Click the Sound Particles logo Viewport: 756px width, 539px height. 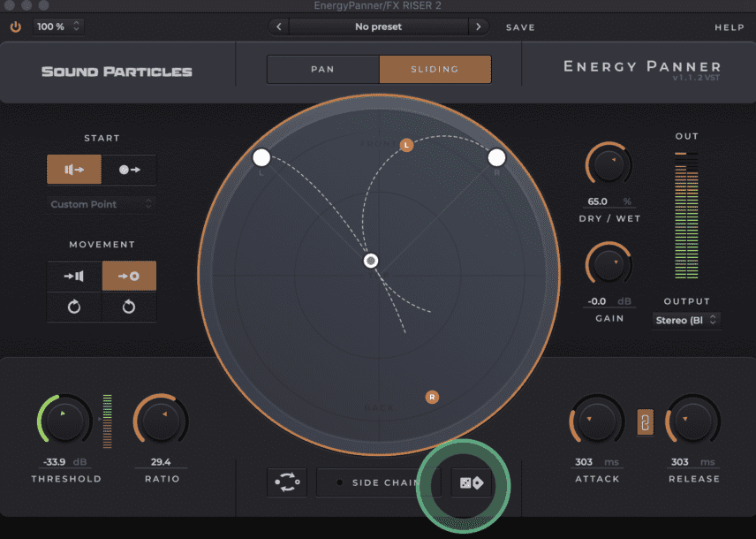(x=117, y=72)
